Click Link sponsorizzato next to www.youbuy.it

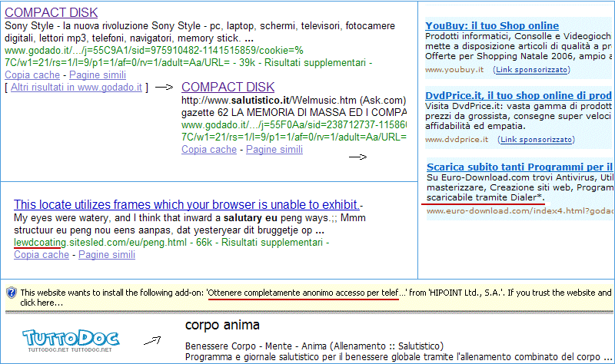531,70
